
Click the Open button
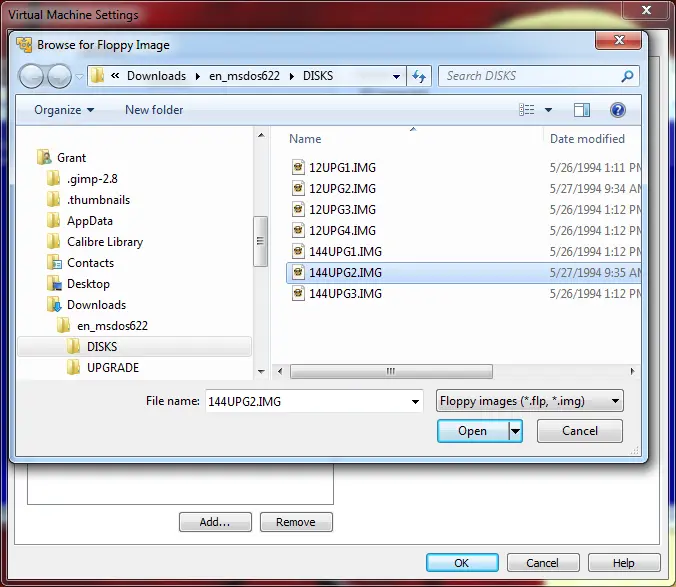[473, 431]
